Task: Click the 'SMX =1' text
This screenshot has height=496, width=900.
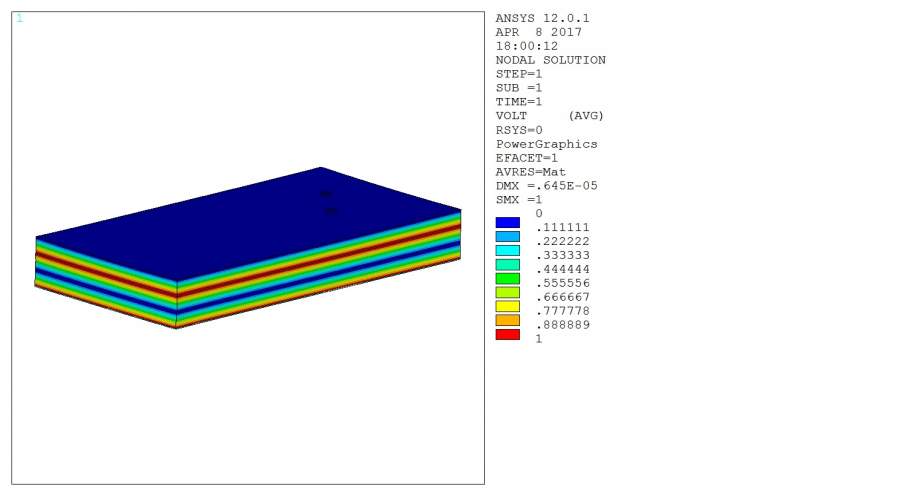Action: point(519,199)
